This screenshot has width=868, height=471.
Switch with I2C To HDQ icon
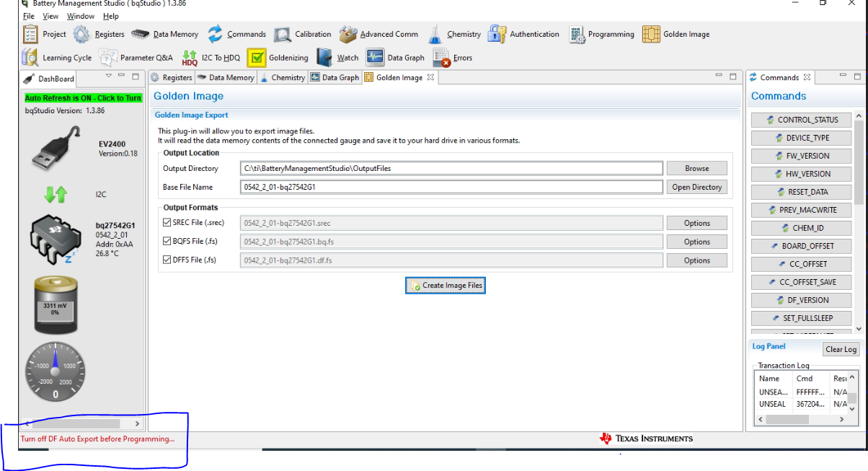tap(190, 58)
